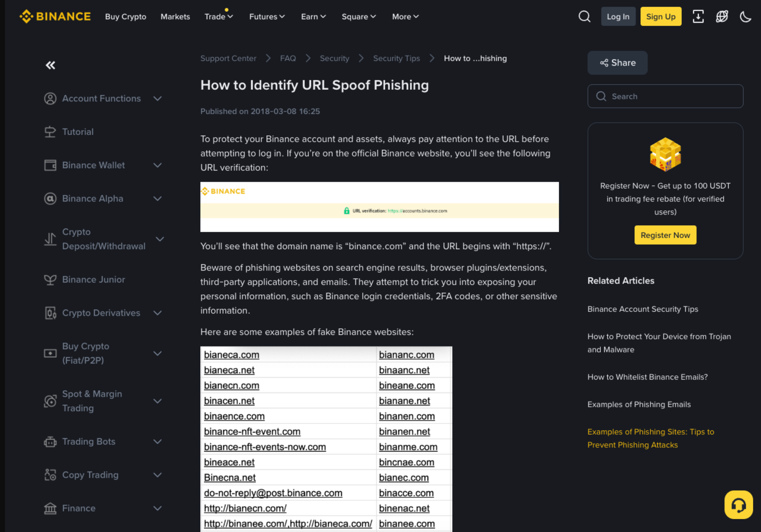Open the Markets menu item

click(x=175, y=17)
